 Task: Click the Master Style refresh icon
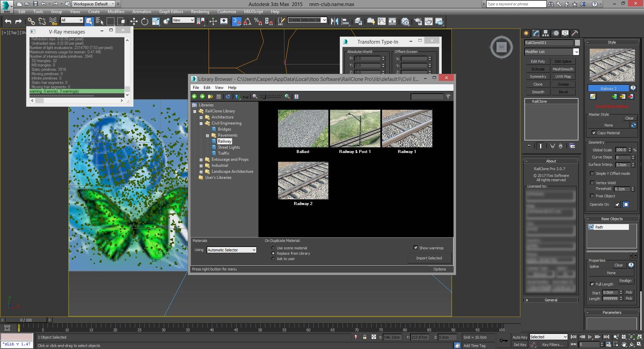634,125
